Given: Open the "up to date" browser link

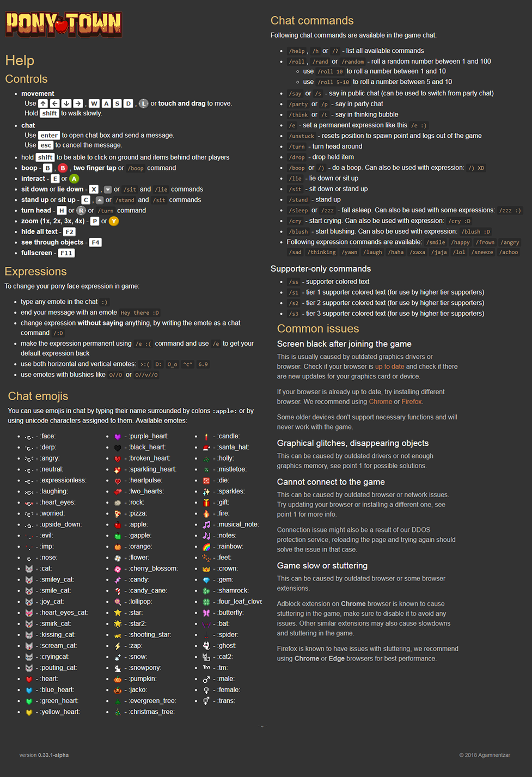Looking at the screenshot, I should (x=389, y=367).
